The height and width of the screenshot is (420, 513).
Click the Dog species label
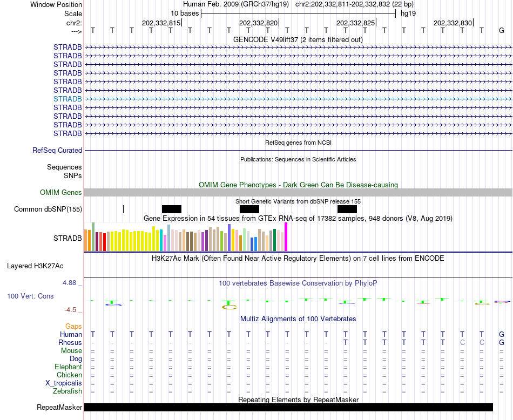coord(76,359)
